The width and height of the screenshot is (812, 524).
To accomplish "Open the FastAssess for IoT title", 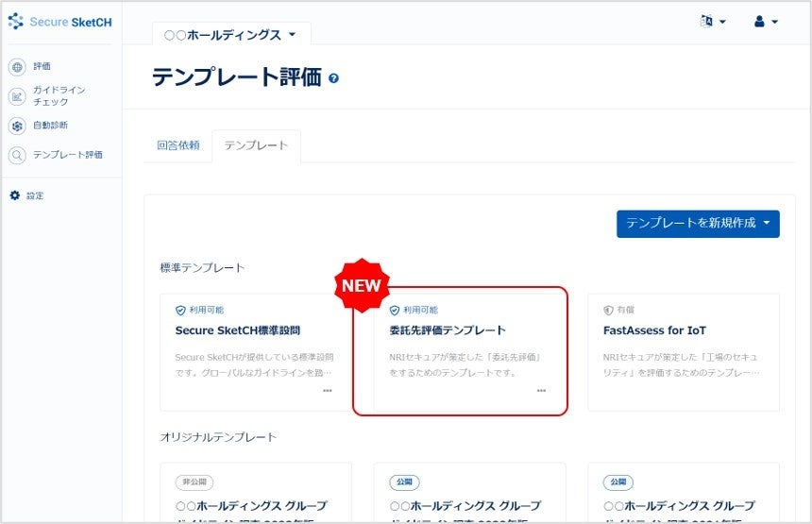I will coord(654,330).
